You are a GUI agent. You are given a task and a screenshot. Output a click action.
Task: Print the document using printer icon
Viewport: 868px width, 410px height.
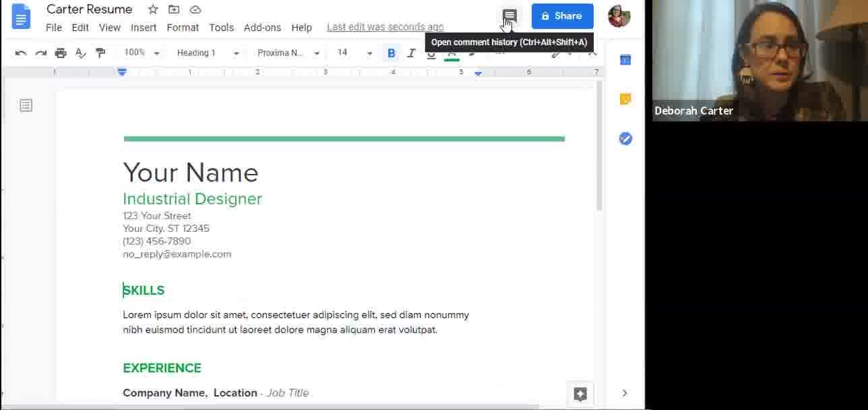[61, 53]
